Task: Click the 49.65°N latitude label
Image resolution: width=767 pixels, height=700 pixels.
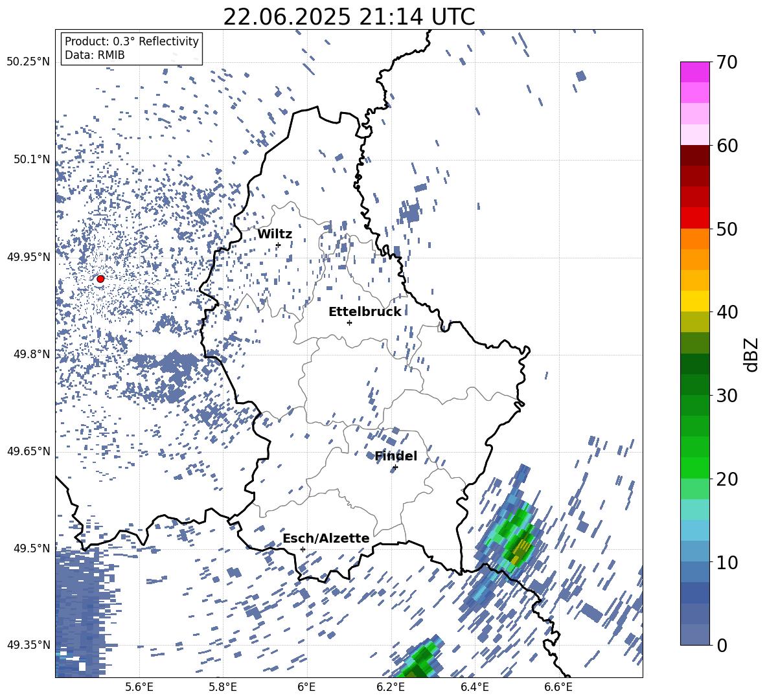Action: click(29, 451)
